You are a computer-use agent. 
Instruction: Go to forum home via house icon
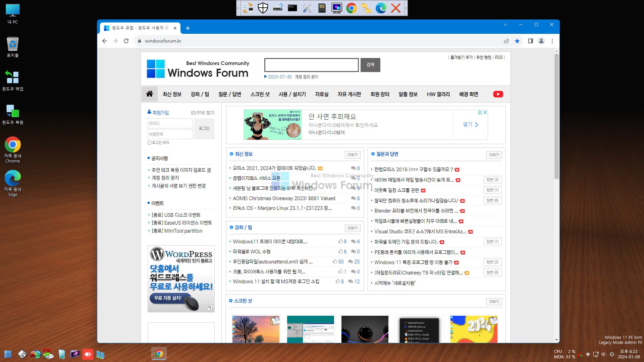point(150,94)
